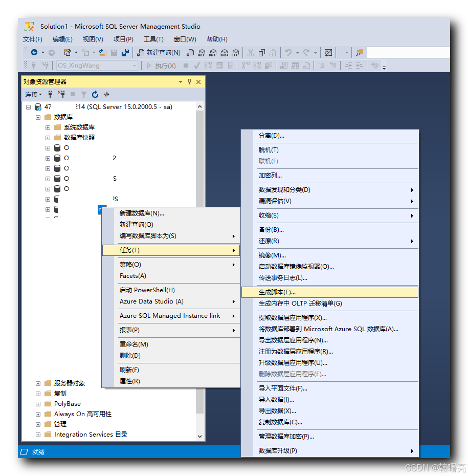This screenshot has width=468, height=476.
Task: Expand the Integration Services 目录 node
Action: point(38,435)
